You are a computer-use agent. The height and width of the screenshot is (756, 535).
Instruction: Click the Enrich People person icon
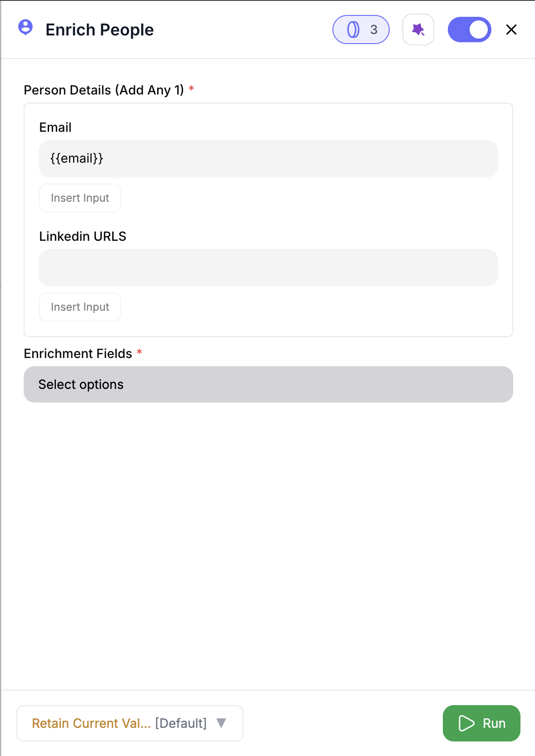pyautogui.click(x=25, y=29)
